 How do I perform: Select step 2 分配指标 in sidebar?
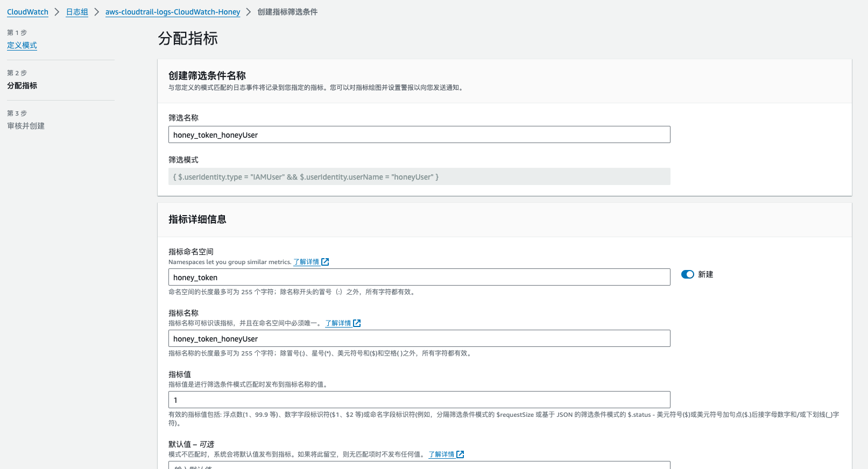(22, 86)
